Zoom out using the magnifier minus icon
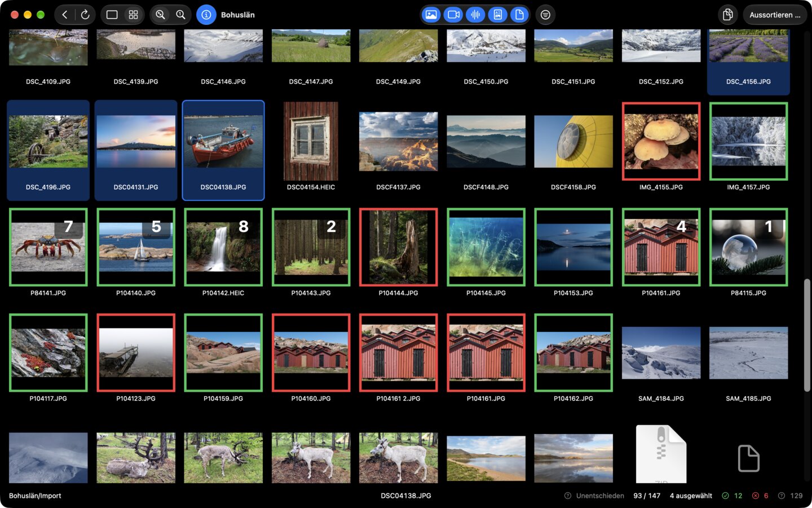The image size is (812, 508). tap(180, 15)
